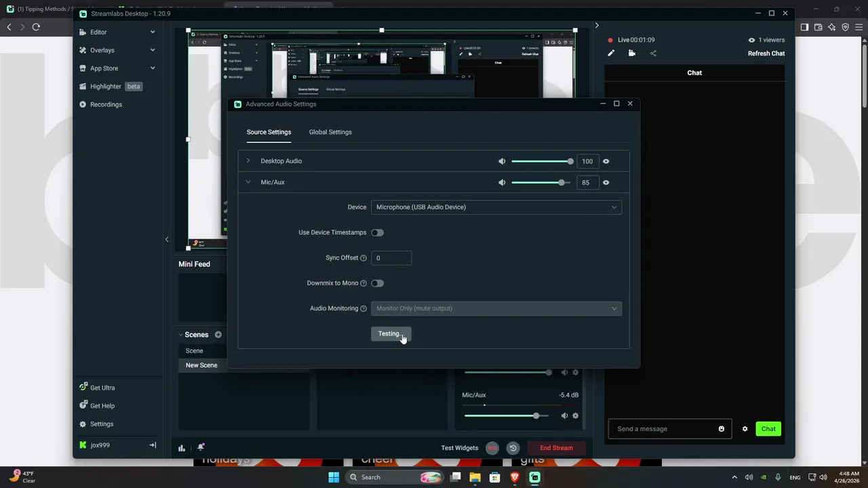Viewport: 868px width, 488px height.
Task: Switch to the Source Settings tab
Action: pyautogui.click(x=269, y=132)
